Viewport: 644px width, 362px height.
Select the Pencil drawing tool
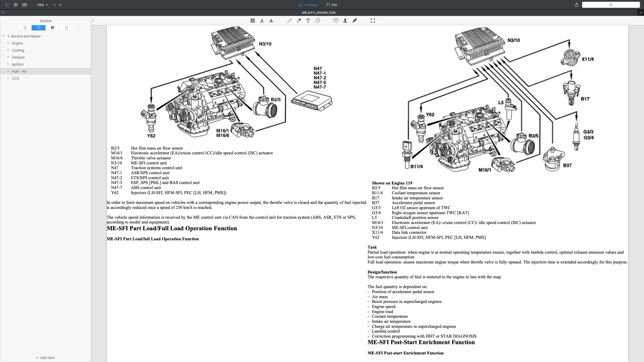(289, 21)
